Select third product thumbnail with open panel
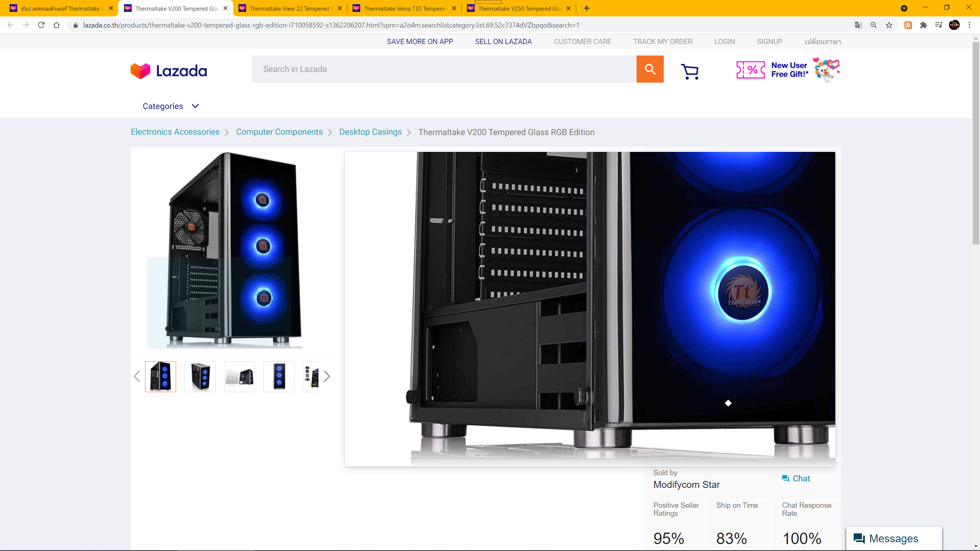The height and width of the screenshot is (551, 980). pyautogui.click(x=239, y=377)
